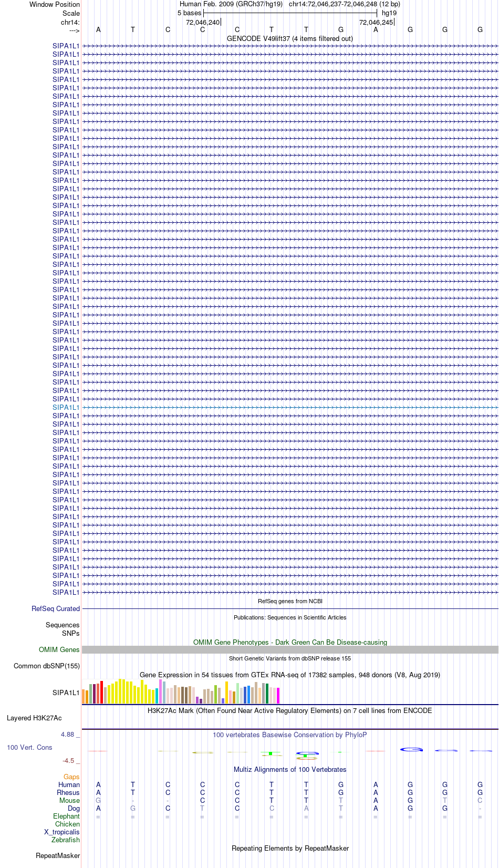Open '100 vertebrates Basewise Conservation by PhyloP'
This screenshot has height=868, width=499.
290,735
